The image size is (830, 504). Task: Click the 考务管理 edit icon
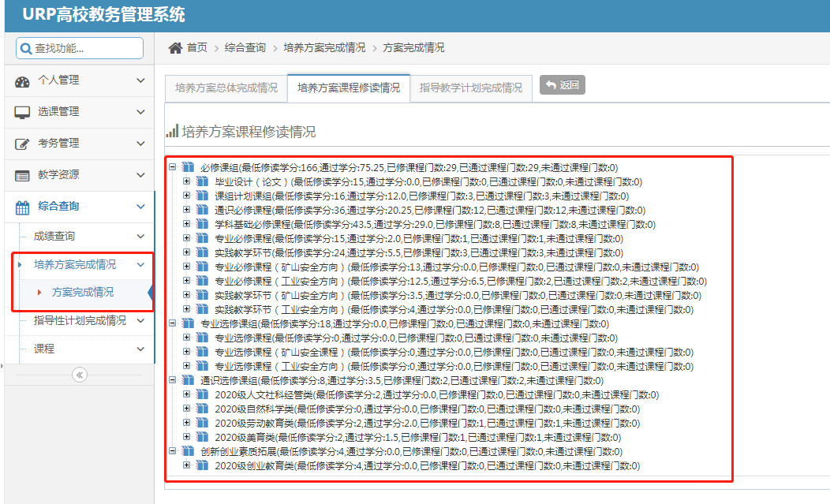click(x=22, y=144)
